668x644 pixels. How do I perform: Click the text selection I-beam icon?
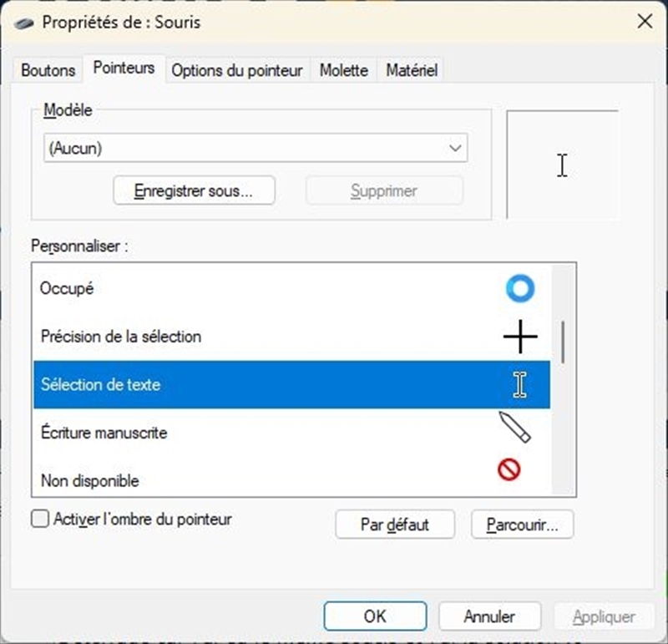tap(520, 384)
